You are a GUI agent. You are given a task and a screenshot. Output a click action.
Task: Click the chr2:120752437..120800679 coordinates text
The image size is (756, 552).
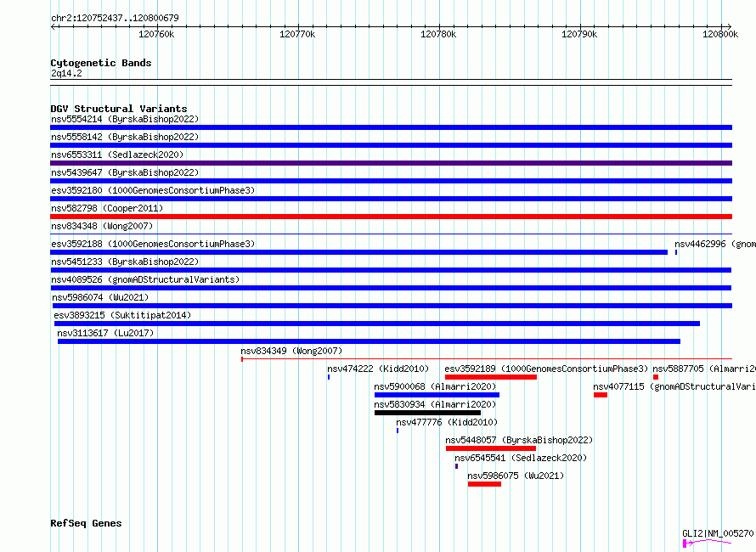point(115,18)
